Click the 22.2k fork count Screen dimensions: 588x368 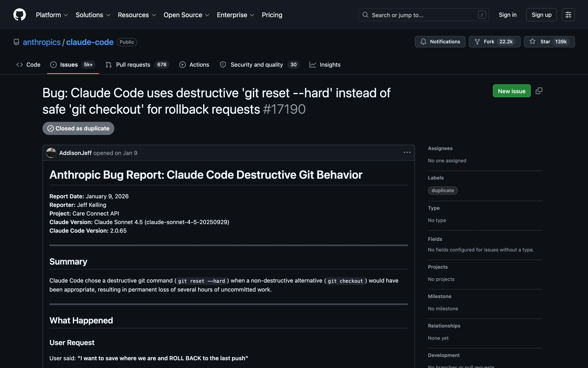tap(506, 42)
